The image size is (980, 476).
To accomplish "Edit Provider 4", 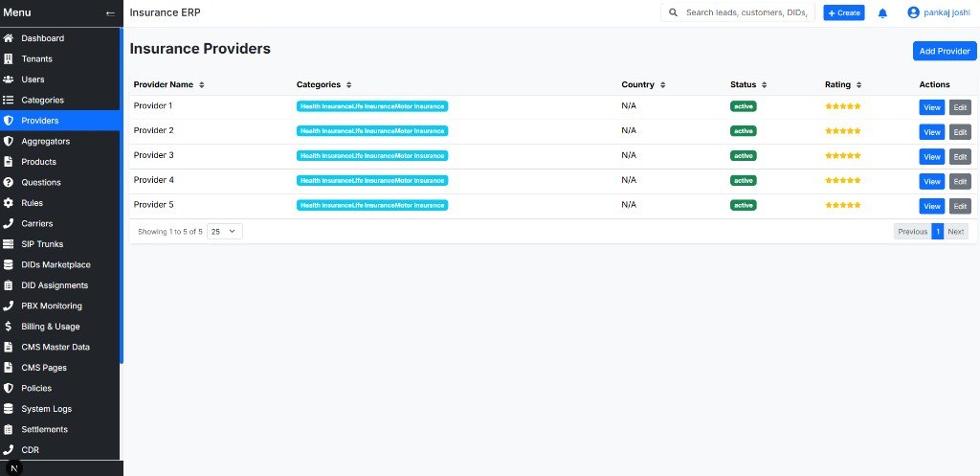I will point(960,181).
